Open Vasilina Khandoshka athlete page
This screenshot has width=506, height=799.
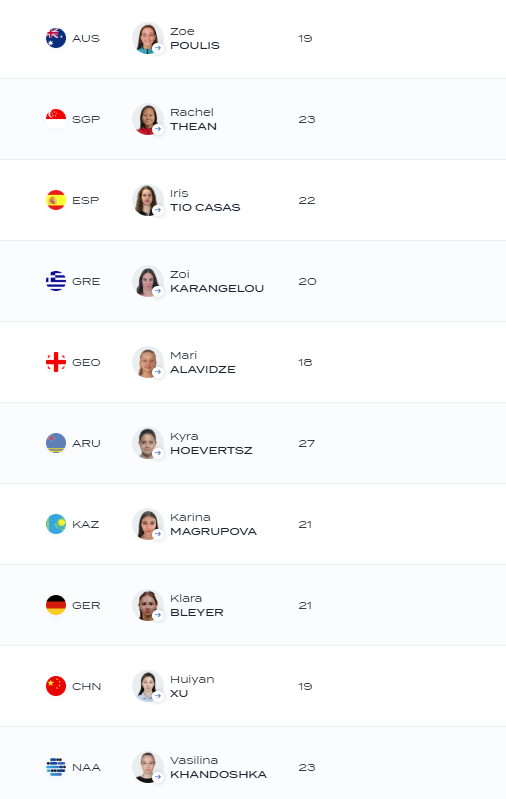219,767
